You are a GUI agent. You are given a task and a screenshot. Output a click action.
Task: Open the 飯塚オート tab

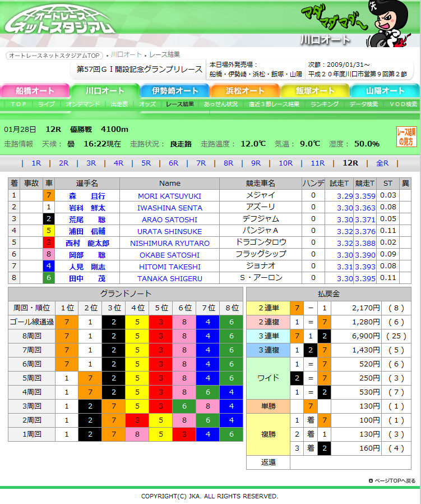[x=315, y=91]
